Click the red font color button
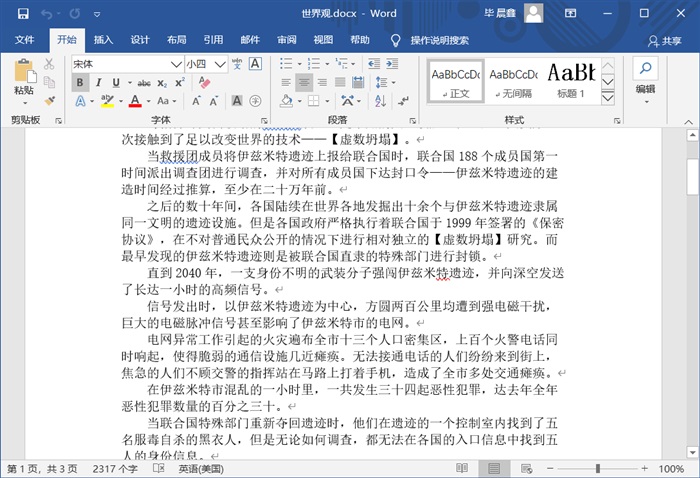 tap(134, 101)
